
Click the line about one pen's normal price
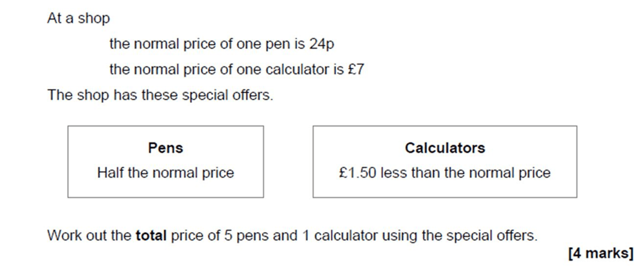(x=222, y=45)
